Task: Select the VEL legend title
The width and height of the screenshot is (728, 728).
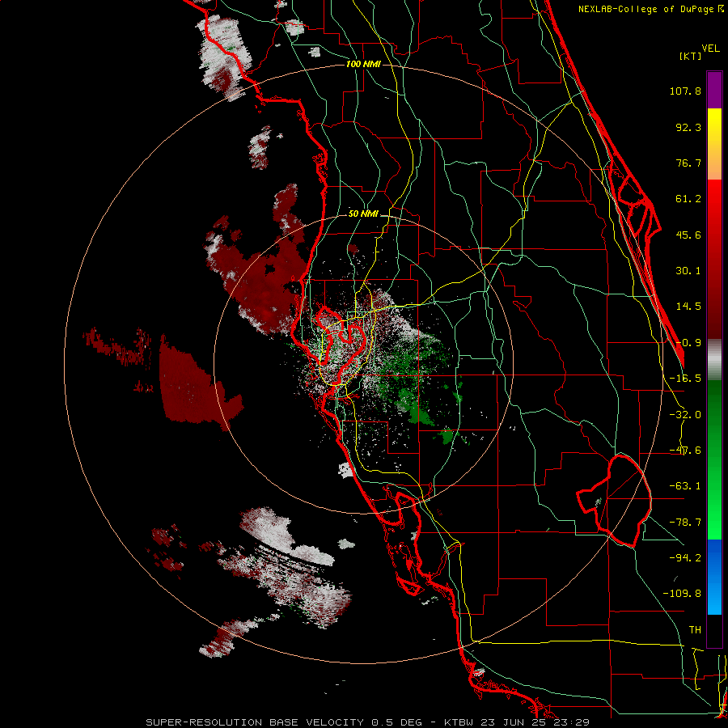Action: (x=710, y=49)
